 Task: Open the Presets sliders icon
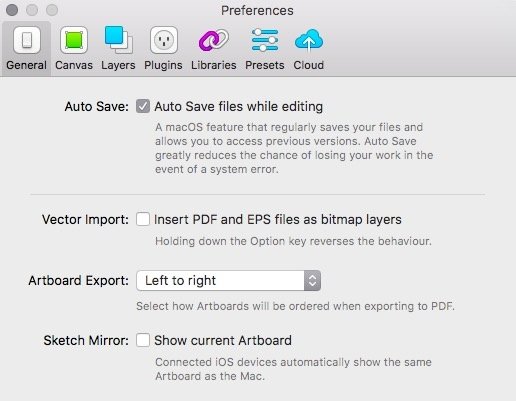(x=265, y=40)
